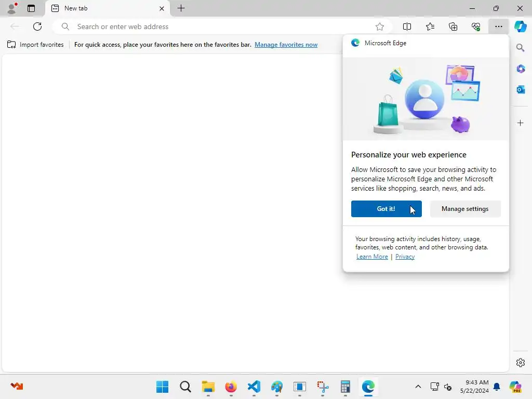Viewport: 532px width, 399px height.
Task: Launch Visual Studio Code from taskbar
Action: tap(254, 387)
